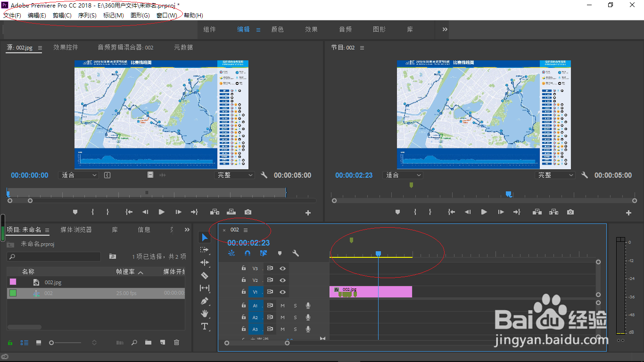The height and width of the screenshot is (362, 644).
Task: Switch Project panel to list view
Action: coord(25,342)
